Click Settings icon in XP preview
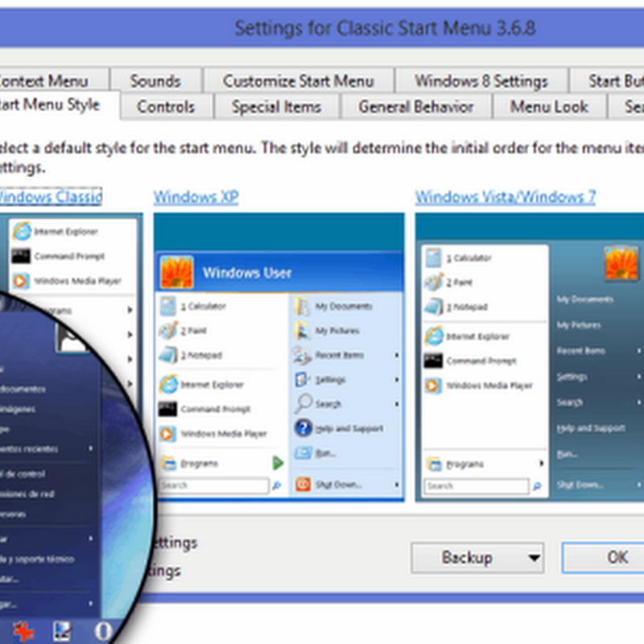Viewport: 644px width, 644px height. pos(303,380)
